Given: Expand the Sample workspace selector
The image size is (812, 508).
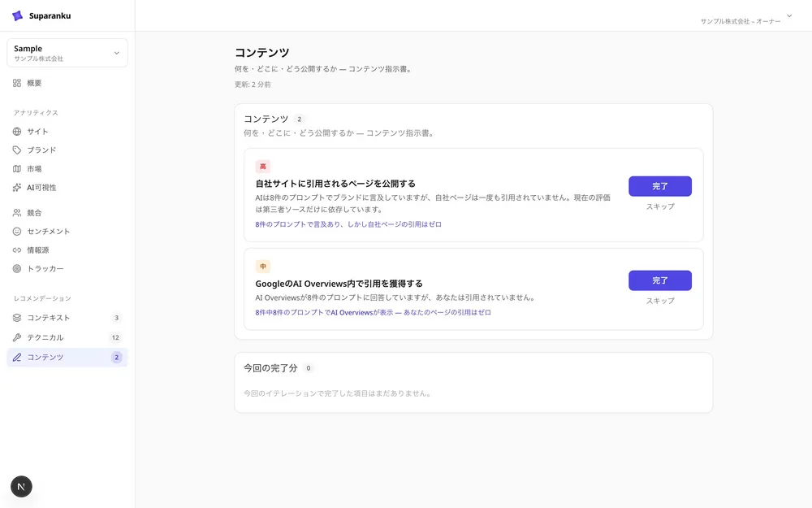Looking at the screenshot, I should tap(67, 53).
